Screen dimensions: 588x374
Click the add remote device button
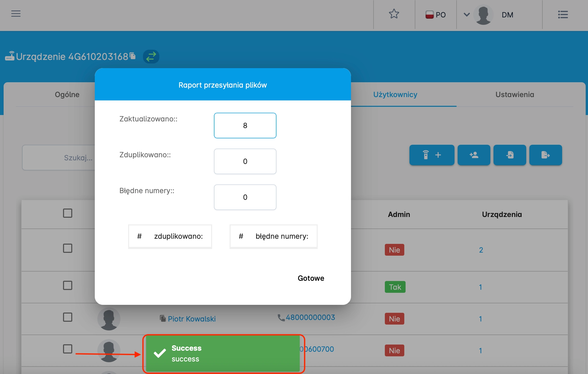pos(432,155)
